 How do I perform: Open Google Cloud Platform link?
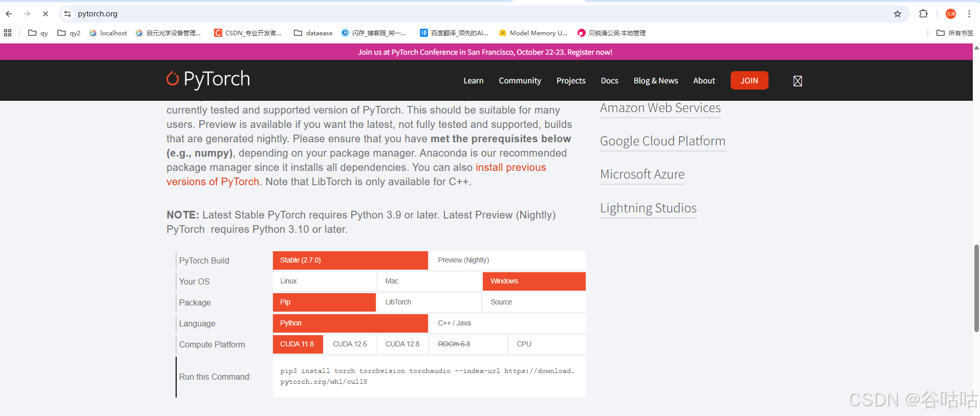click(663, 141)
